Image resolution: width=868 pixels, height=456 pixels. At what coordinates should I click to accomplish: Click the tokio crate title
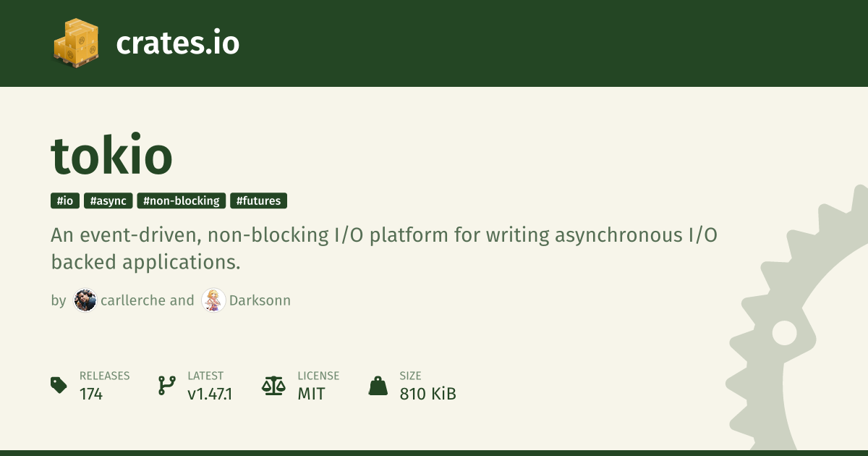pyautogui.click(x=112, y=154)
